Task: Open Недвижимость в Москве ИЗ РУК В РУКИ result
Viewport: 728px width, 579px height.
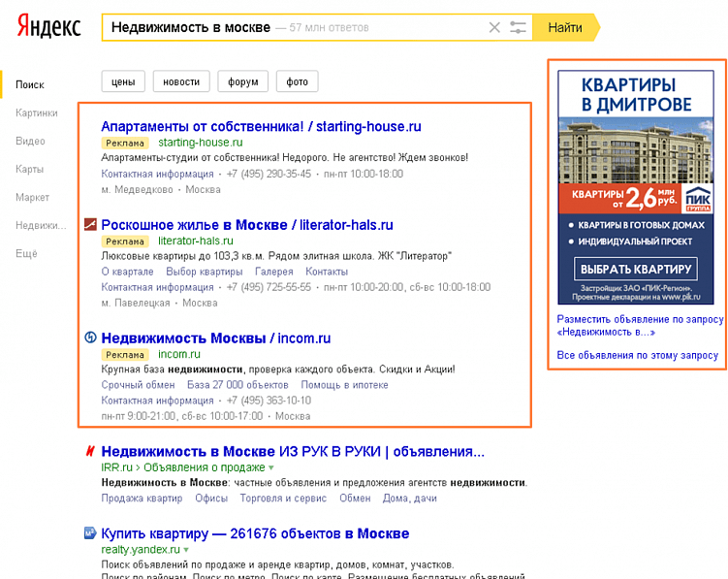Action: (x=293, y=452)
